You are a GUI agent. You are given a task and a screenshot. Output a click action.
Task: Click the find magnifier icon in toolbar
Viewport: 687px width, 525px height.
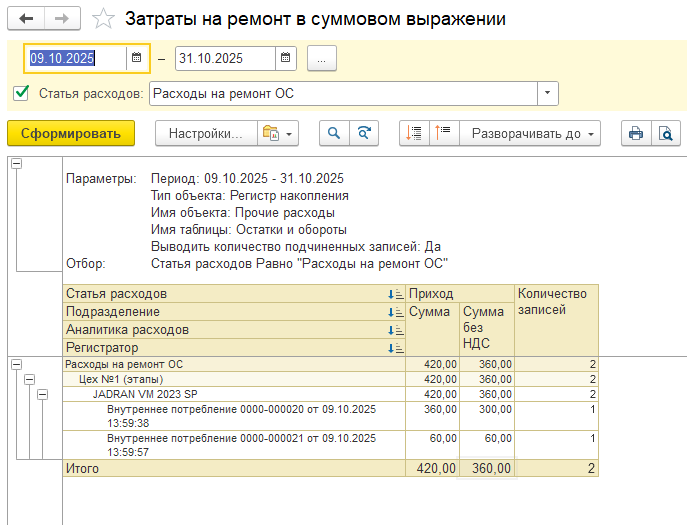(x=333, y=133)
